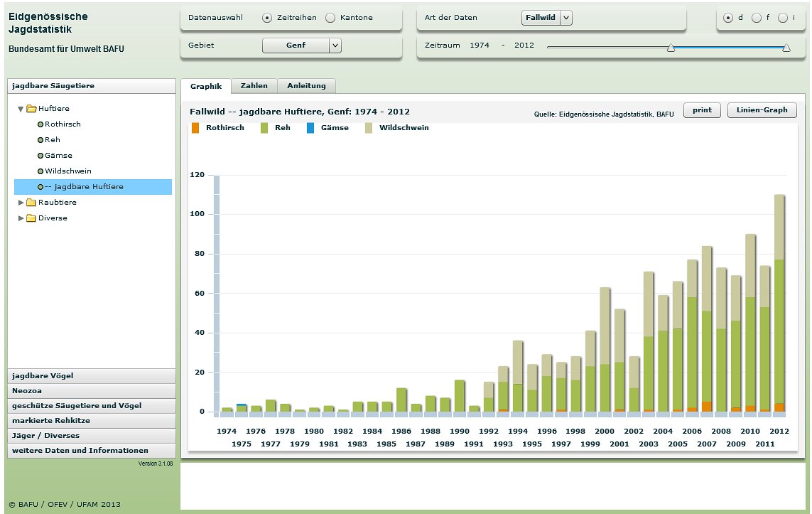Select the Kantone radio button

330,18
